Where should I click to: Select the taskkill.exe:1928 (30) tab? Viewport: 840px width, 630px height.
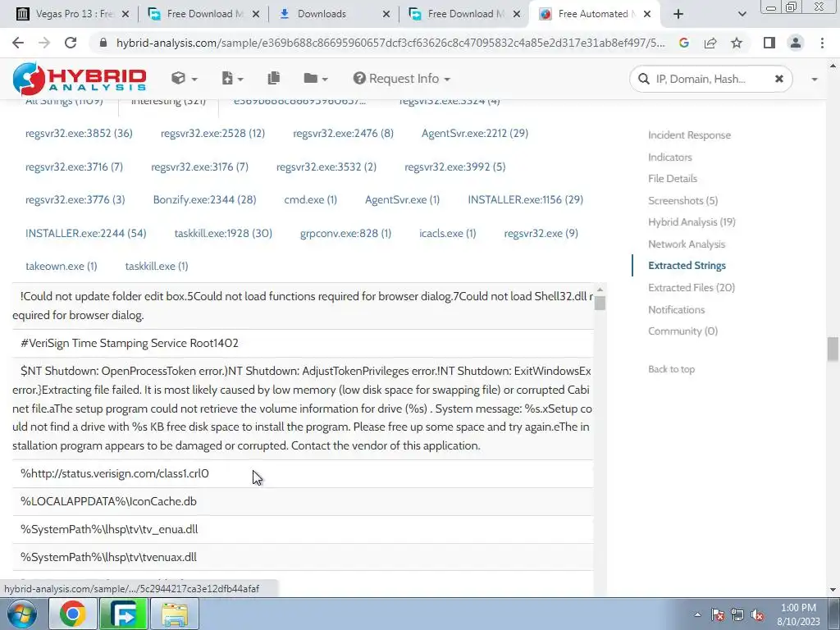223,234
